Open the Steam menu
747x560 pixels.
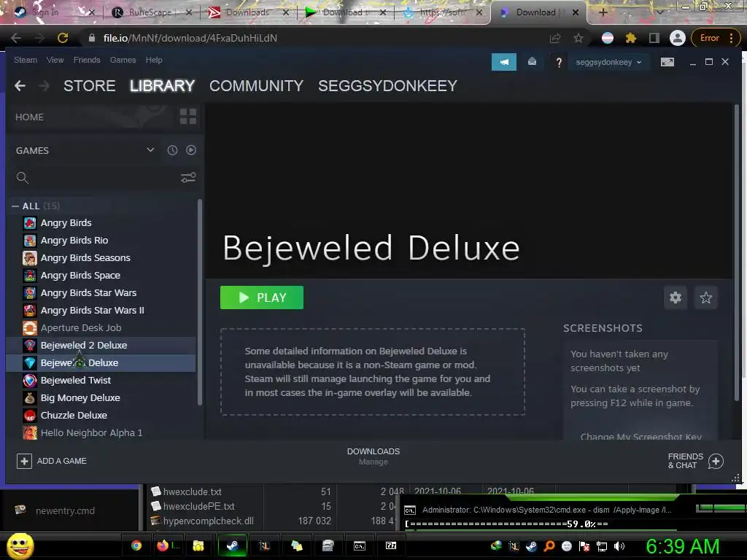(x=26, y=60)
